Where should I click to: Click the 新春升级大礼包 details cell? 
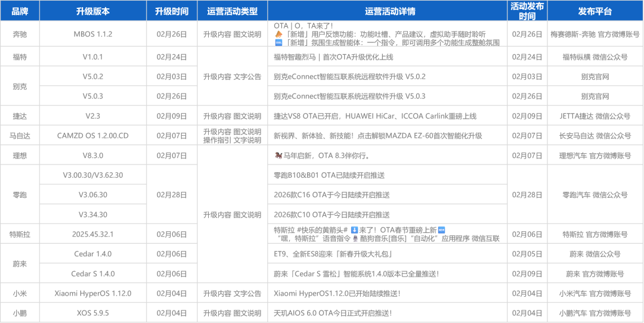pos(388,254)
